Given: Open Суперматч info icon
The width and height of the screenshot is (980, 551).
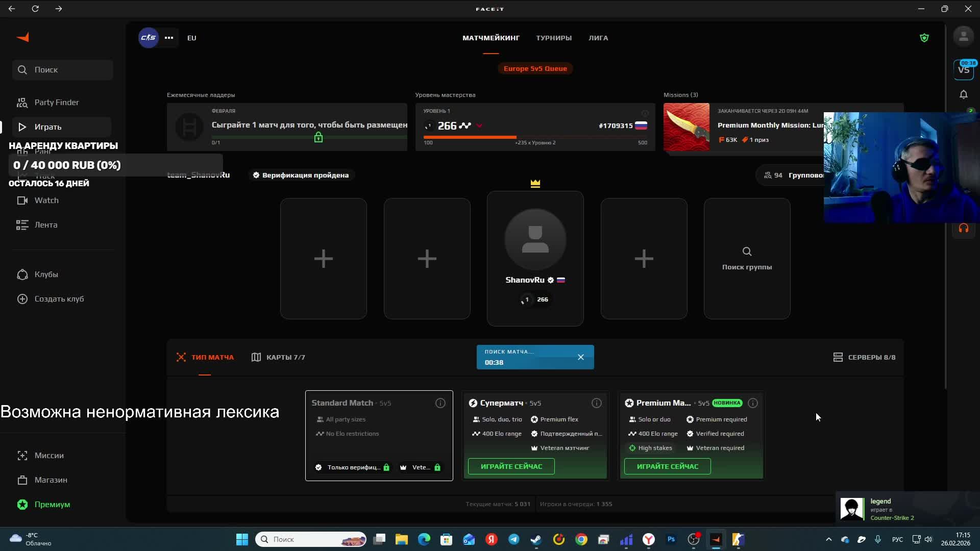Looking at the screenshot, I should [x=596, y=403].
